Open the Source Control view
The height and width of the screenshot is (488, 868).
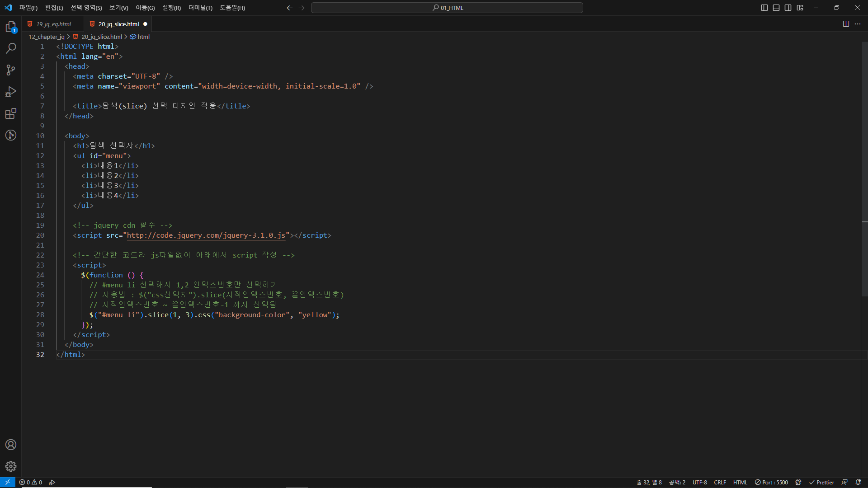click(x=11, y=70)
